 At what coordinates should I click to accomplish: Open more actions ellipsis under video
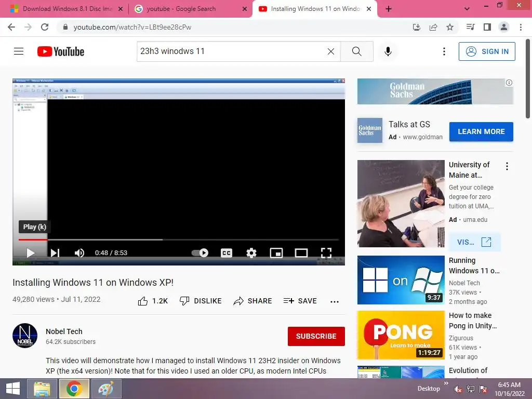click(x=335, y=302)
